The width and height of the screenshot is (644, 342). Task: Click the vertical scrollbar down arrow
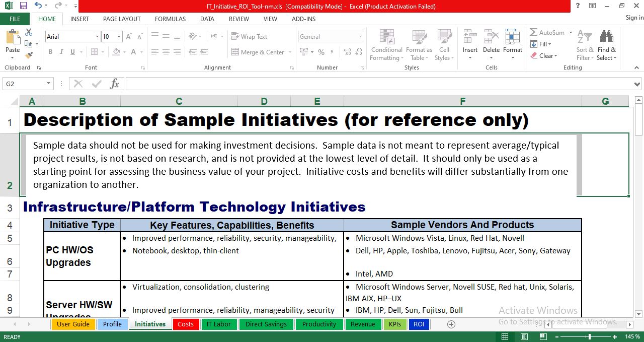click(639, 314)
